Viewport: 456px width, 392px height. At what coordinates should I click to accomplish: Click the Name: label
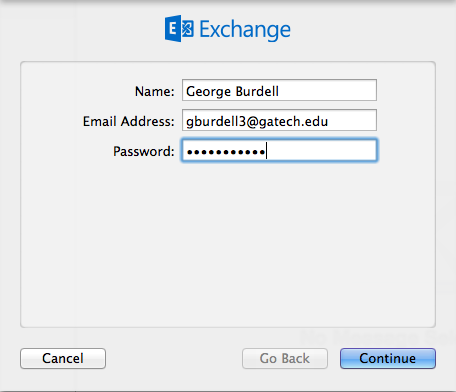[x=154, y=91]
